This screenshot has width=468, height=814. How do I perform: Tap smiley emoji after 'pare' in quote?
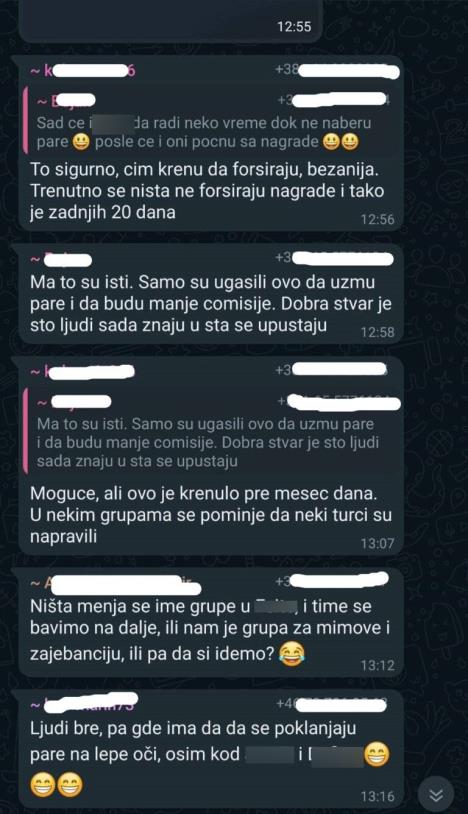80,142
